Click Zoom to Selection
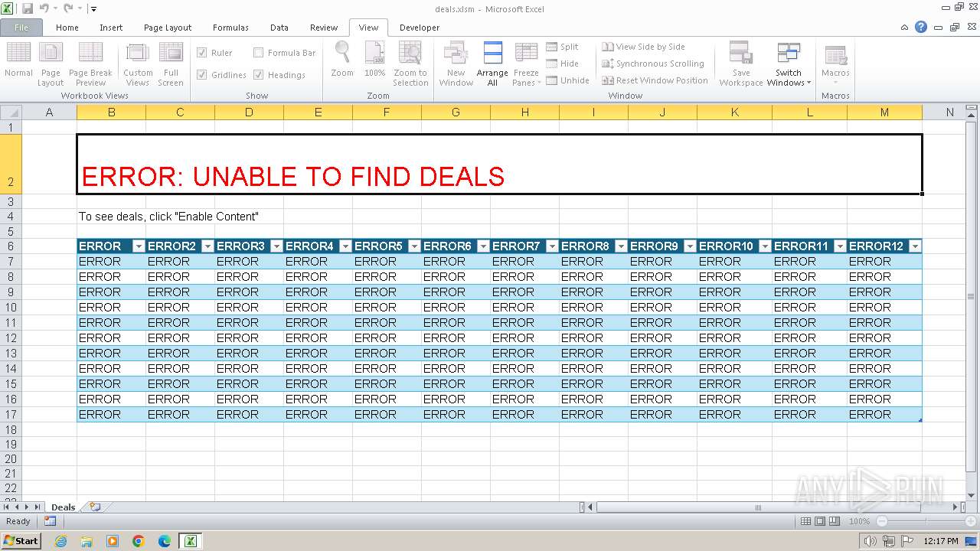 (x=410, y=62)
